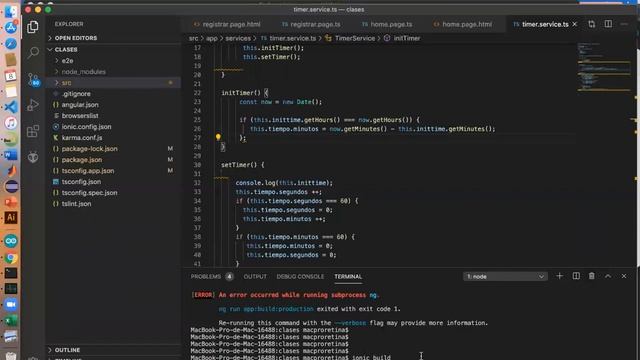640x360 pixels.
Task: Open ionic.config.json in the explorer
Action: point(87,127)
